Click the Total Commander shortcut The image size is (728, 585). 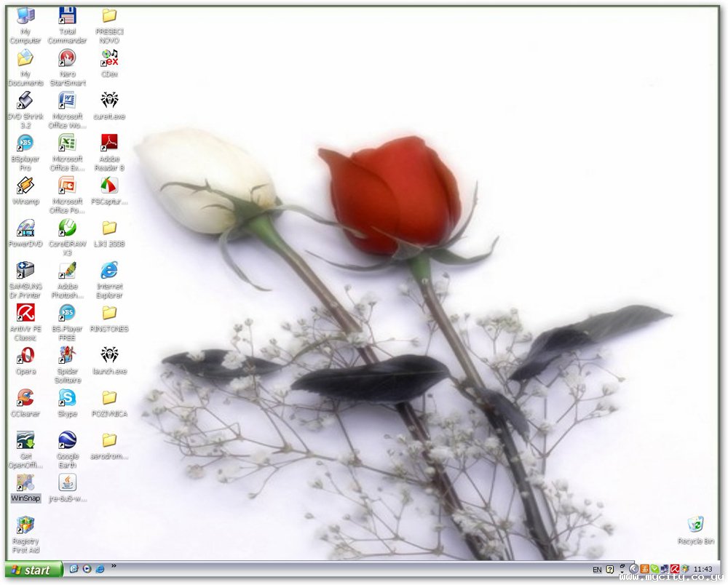(67, 26)
